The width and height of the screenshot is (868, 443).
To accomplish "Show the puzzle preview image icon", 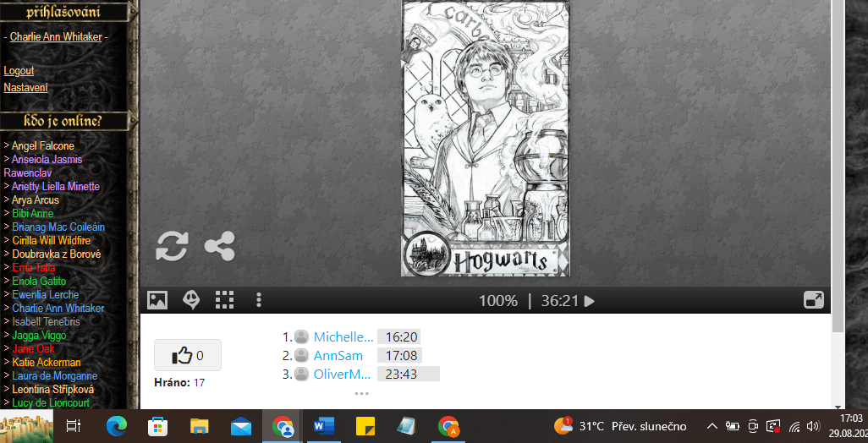I will (x=157, y=300).
